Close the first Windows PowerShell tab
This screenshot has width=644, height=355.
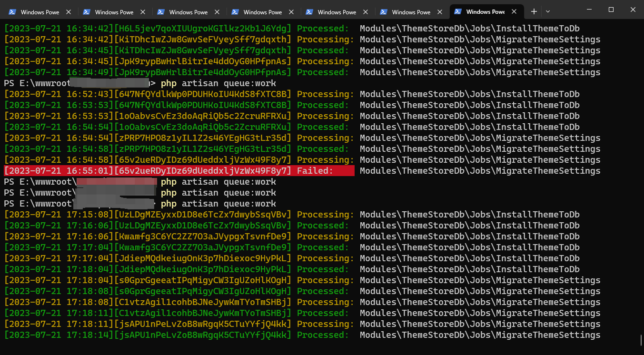pos(69,12)
